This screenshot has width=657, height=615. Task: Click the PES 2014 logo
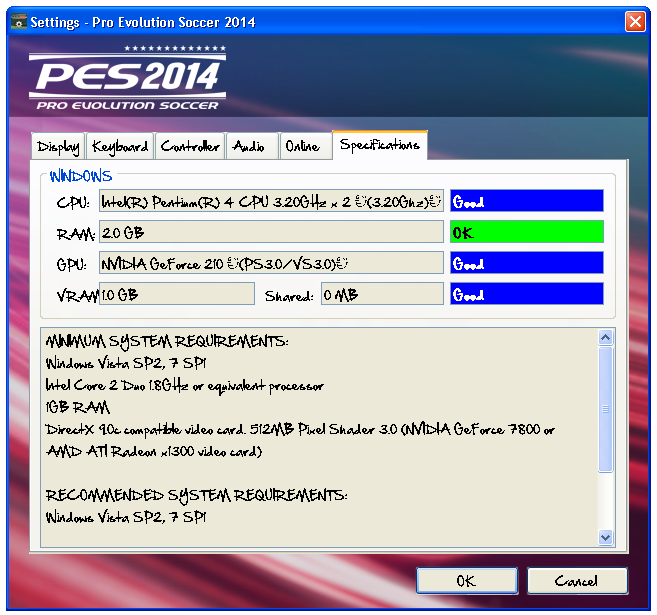coord(127,78)
